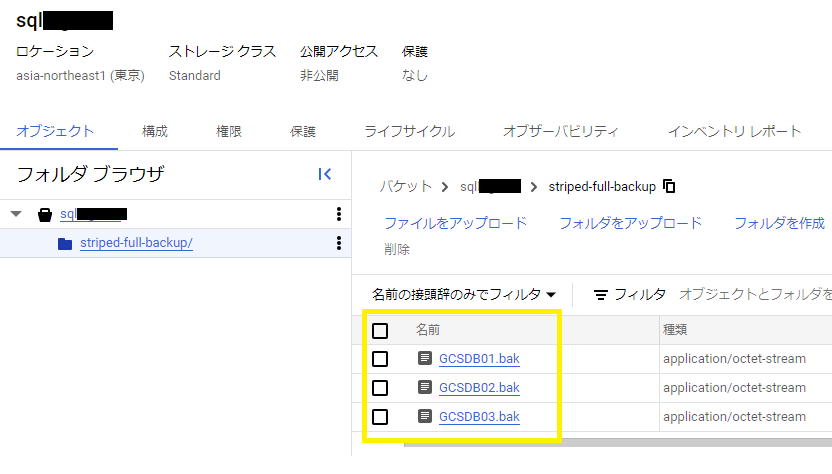
Task: Check the box for GCSDB02.bak
Action: 380,388
